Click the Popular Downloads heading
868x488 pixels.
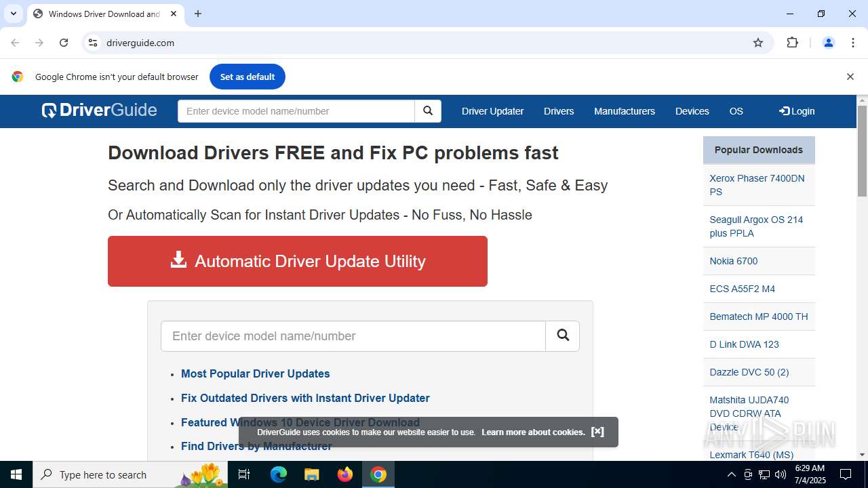pyautogui.click(x=759, y=150)
